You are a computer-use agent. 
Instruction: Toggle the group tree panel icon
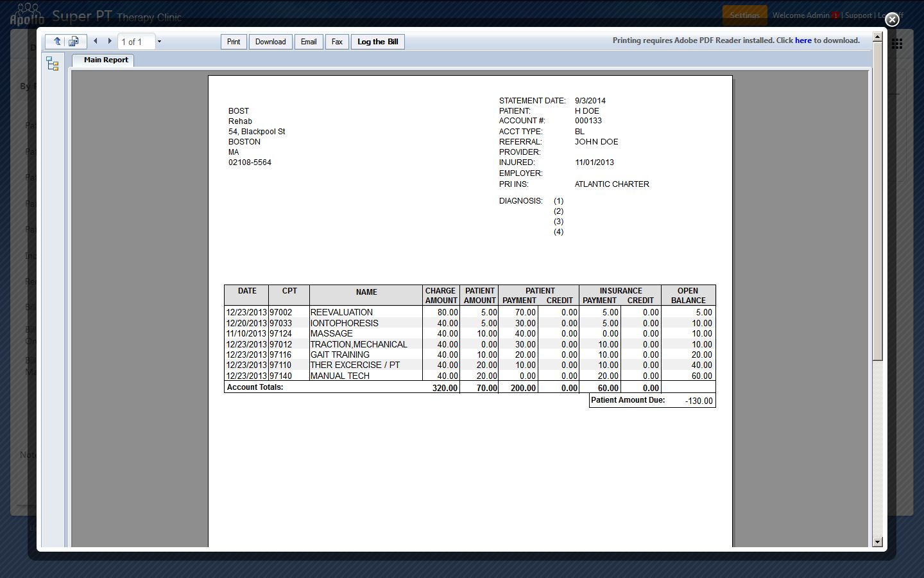pos(53,64)
